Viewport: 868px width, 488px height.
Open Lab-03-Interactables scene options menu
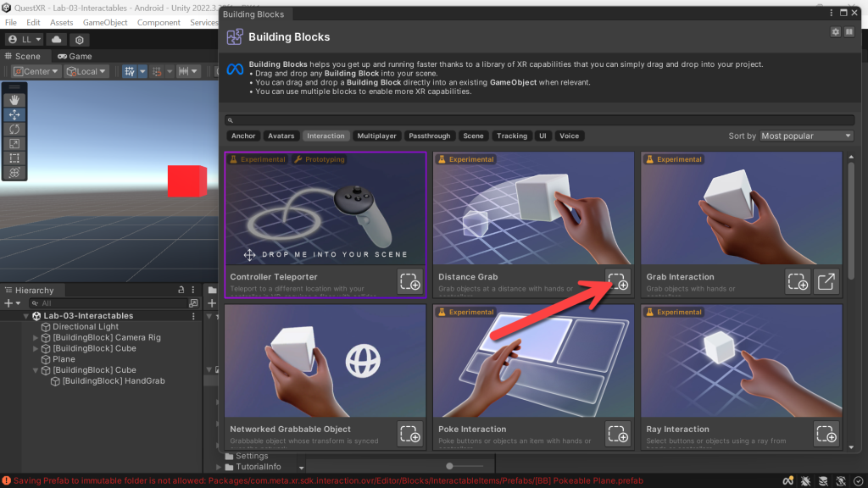pyautogui.click(x=193, y=316)
